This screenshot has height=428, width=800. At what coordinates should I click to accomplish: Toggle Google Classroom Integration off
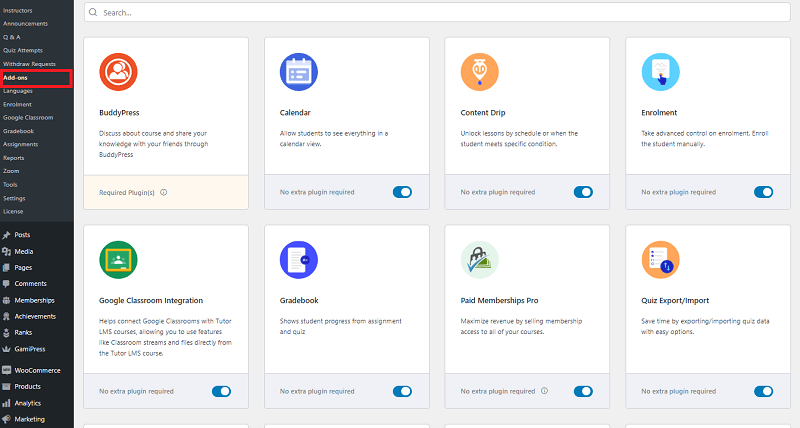coord(221,391)
